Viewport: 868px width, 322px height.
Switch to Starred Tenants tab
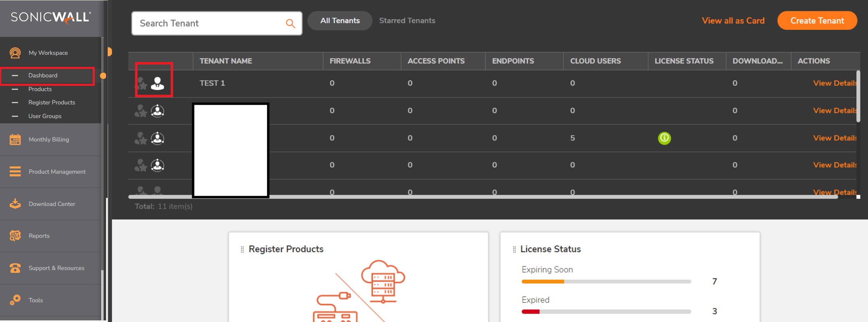(407, 21)
